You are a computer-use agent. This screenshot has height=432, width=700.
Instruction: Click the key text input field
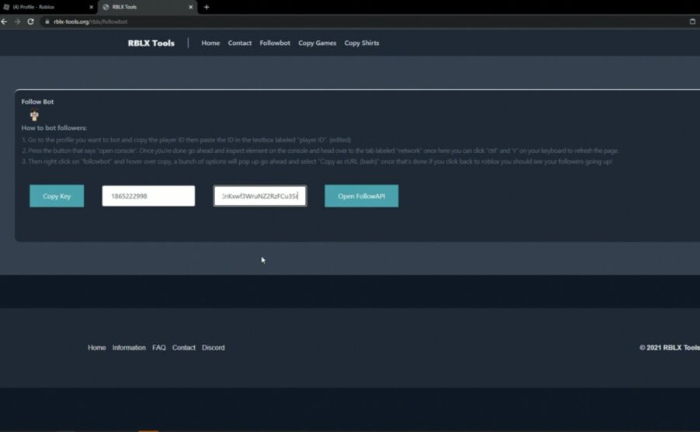coord(259,196)
